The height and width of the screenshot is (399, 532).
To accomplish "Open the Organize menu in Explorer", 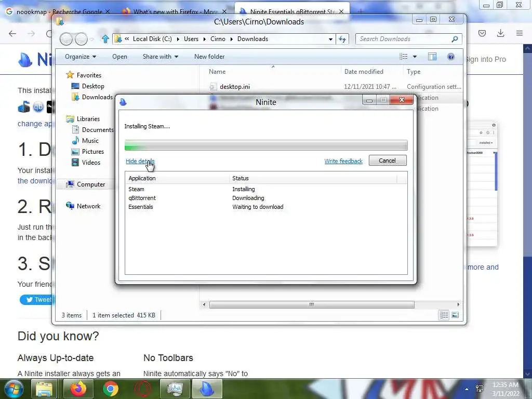I will click(81, 57).
